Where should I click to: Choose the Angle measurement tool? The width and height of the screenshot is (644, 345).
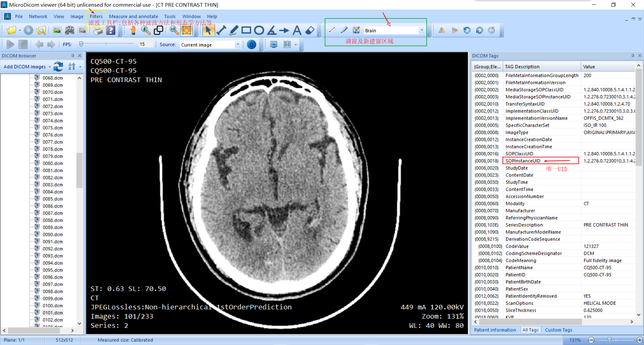tap(272, 30)
